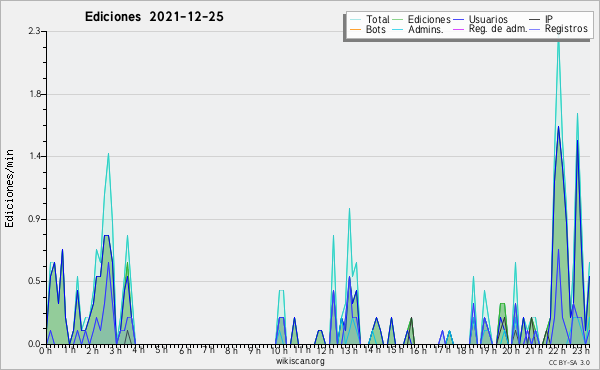The image size is (600, 370).
Task: Click the orange Bots legend line
Action: (355, 29)
